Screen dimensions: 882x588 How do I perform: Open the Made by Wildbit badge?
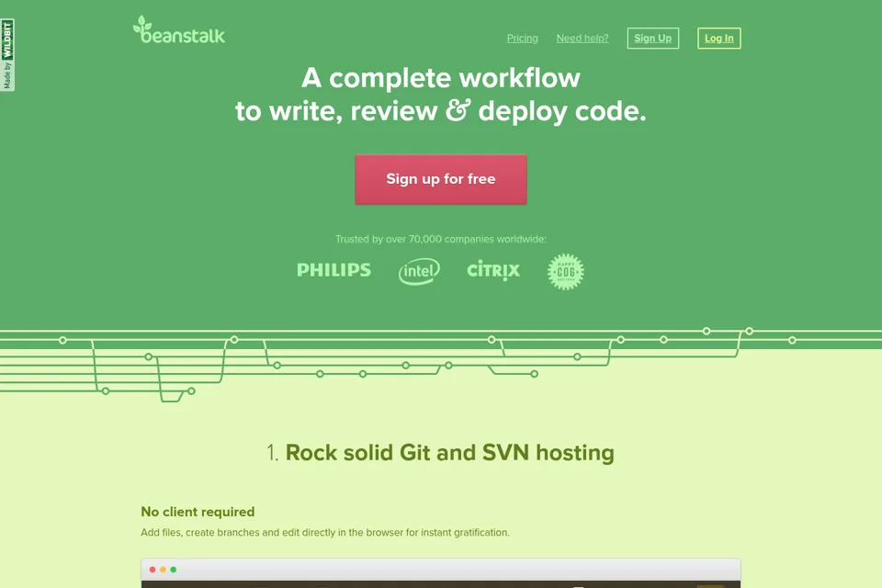point(7,54)
